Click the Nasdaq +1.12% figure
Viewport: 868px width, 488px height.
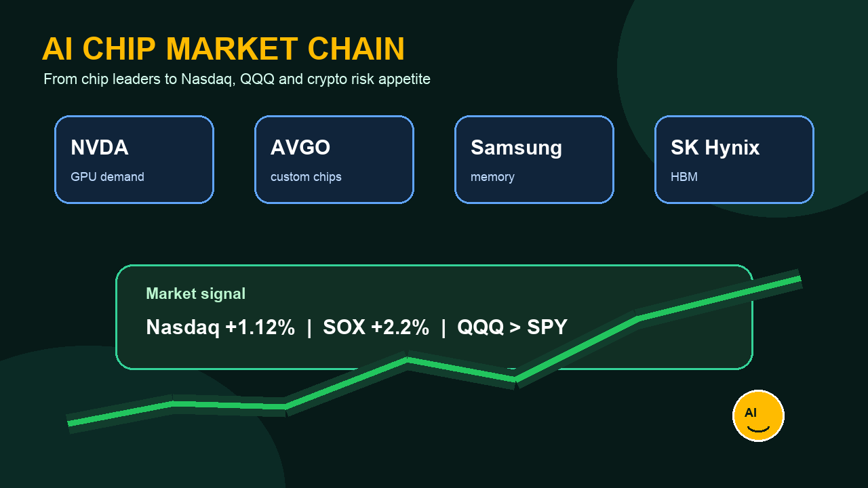(x=220, y=327)
